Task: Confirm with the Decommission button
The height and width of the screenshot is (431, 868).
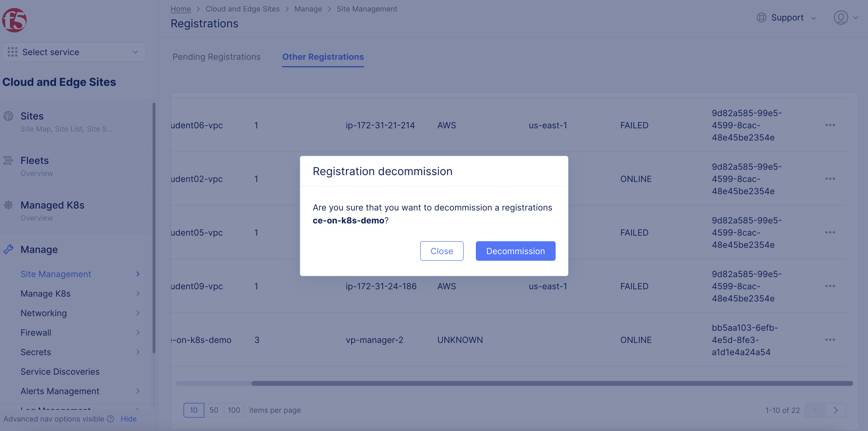Action: pyautogui.click(x=515, y=251)
